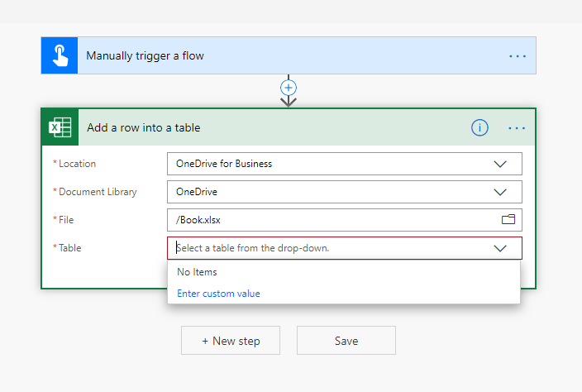The height and width of the screenshot is (392, 582).
Task: Open the ellipsis menu on Add a row into a table
Action: (x=517, y=128)
